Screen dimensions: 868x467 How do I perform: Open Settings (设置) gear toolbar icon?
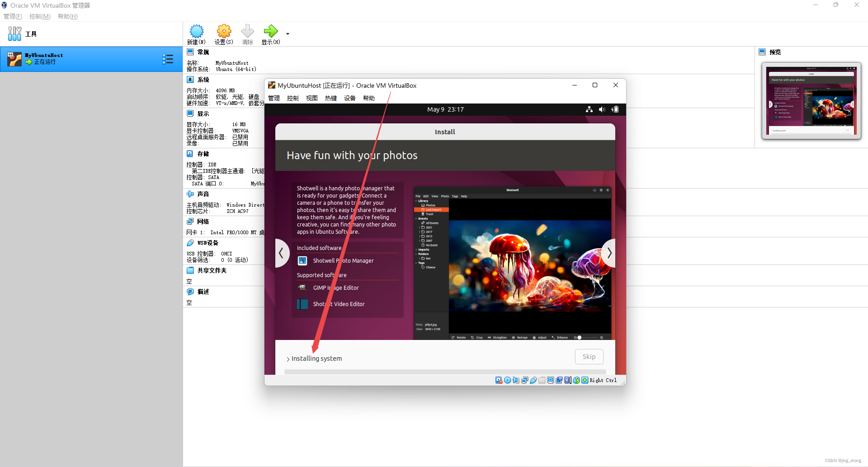tap(224, 34)
